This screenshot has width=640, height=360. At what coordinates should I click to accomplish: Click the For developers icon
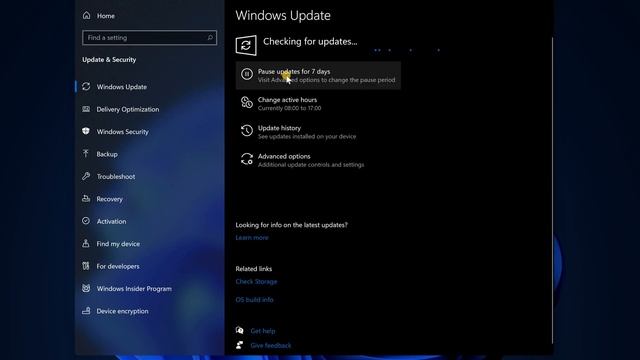pos(86,266)
